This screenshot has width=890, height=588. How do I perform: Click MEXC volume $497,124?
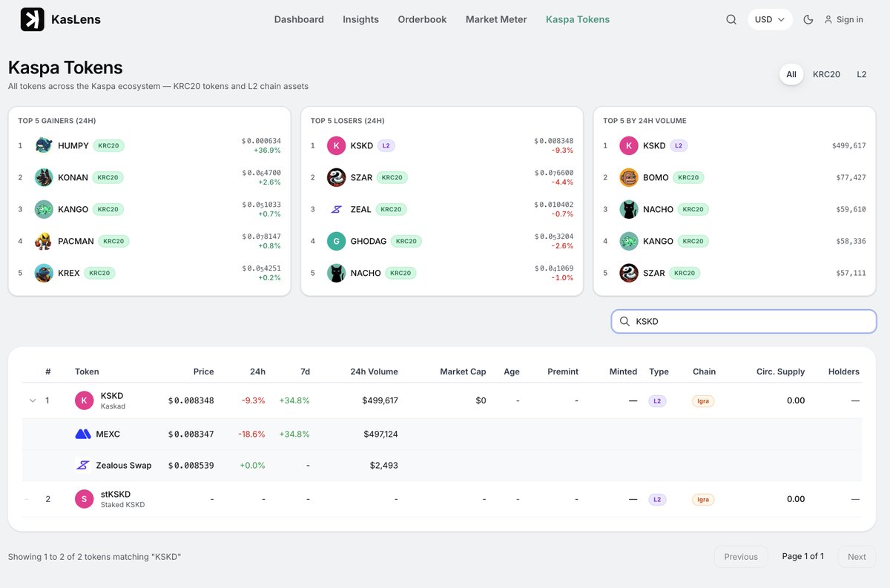380,434
